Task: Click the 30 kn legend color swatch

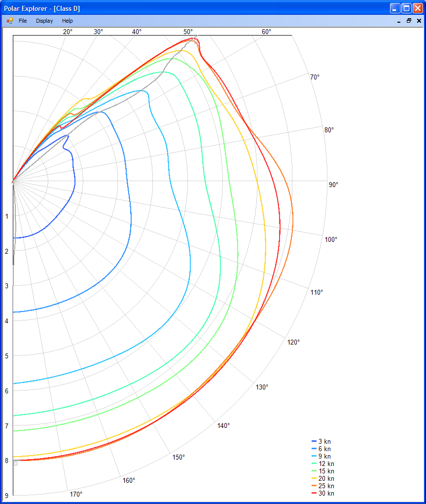Action: point(314,493)
